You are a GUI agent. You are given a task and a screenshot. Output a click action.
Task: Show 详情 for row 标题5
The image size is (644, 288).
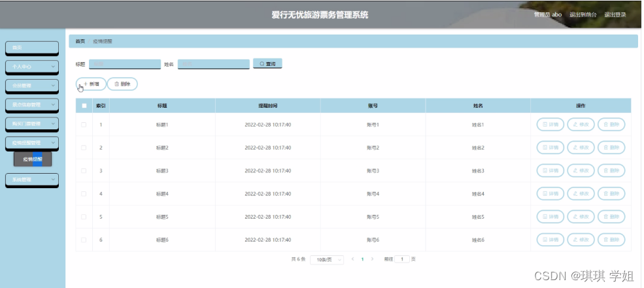pos(550,216)
